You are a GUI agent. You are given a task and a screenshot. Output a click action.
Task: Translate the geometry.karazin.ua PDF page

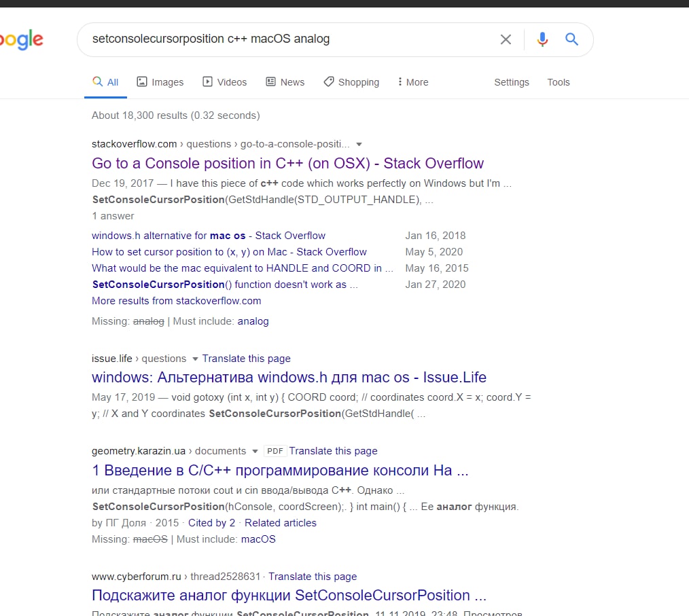333,451
